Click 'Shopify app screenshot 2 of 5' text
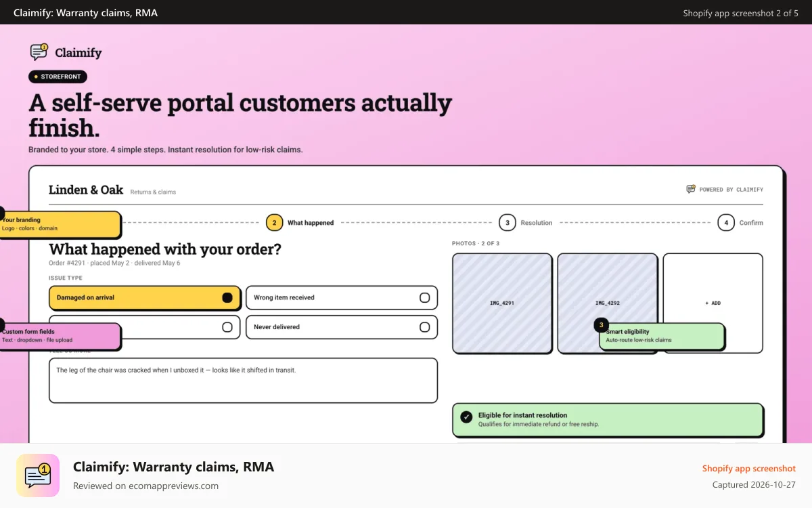 coord(740,13)
